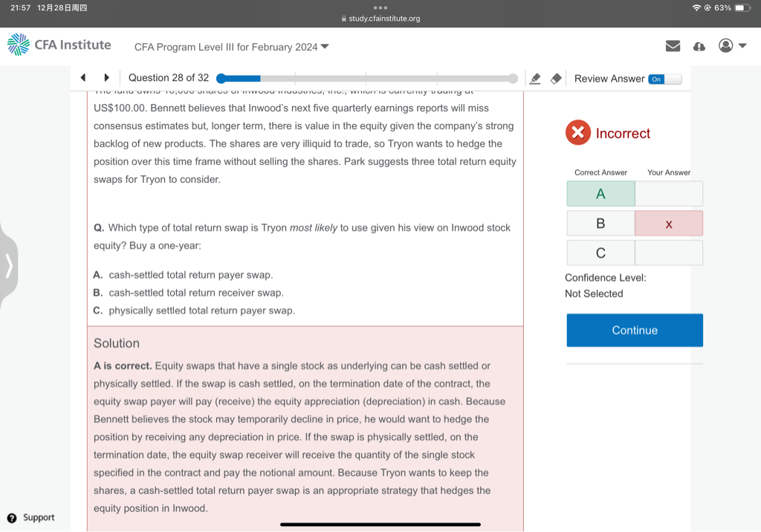Click the cloud download icon
761x532 pixels.
point(699,46)
